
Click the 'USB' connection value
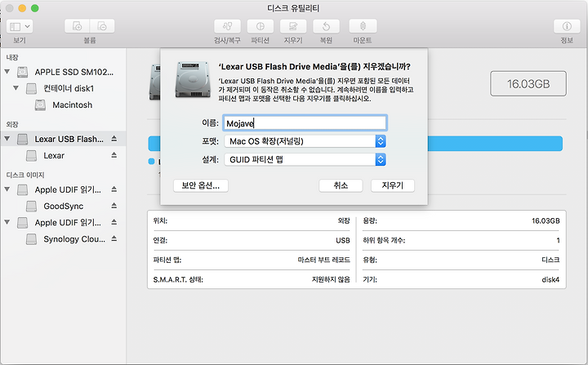pos(343,240)
